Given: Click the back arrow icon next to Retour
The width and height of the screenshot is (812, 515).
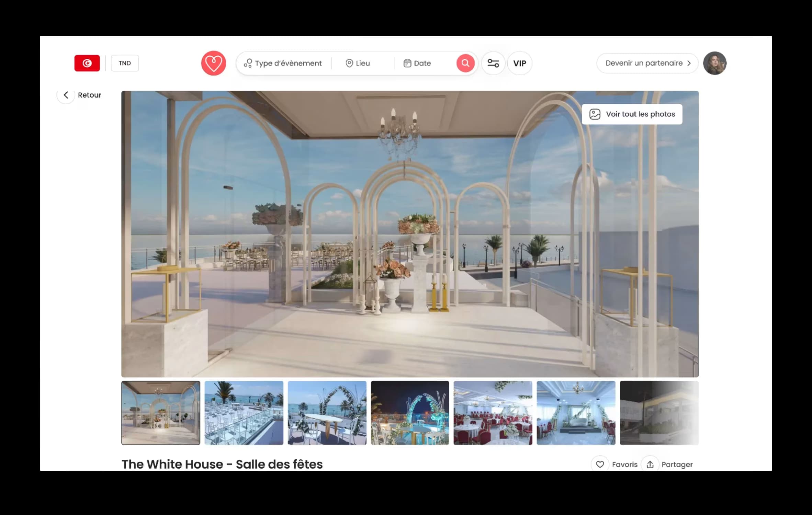Looking at the screenshot, I should [66, 95].
